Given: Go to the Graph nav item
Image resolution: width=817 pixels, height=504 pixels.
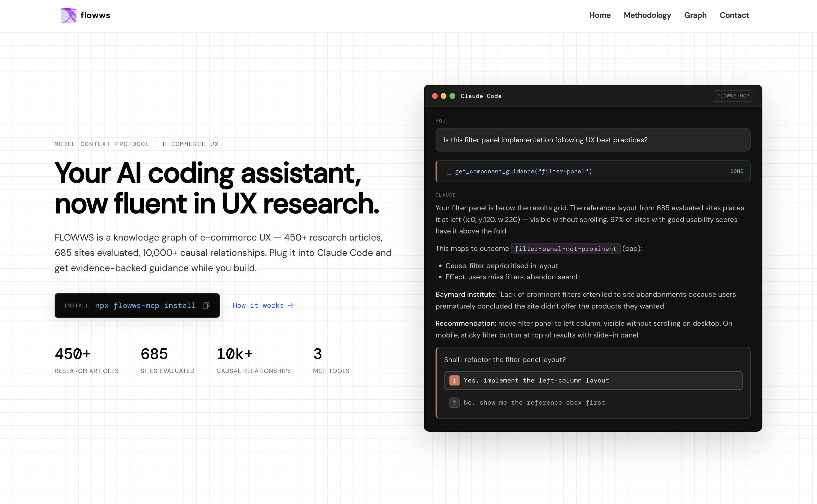Looking at the screenshot, I should pyautogui.click(x=695, y=15).
